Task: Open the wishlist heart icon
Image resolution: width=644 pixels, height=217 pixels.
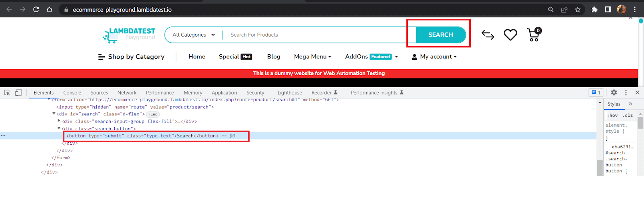Action: [x=510, y=35]
